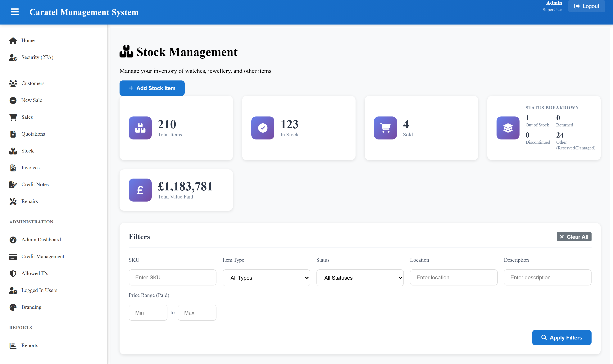Click the Total Items boxes tile icon

(140, 128)
